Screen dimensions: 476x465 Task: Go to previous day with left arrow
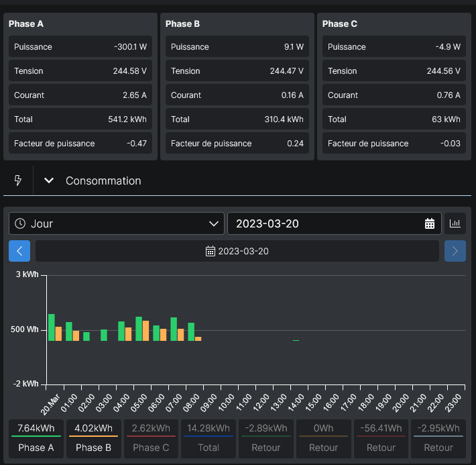pyautogui.click(x=19, y=251)
